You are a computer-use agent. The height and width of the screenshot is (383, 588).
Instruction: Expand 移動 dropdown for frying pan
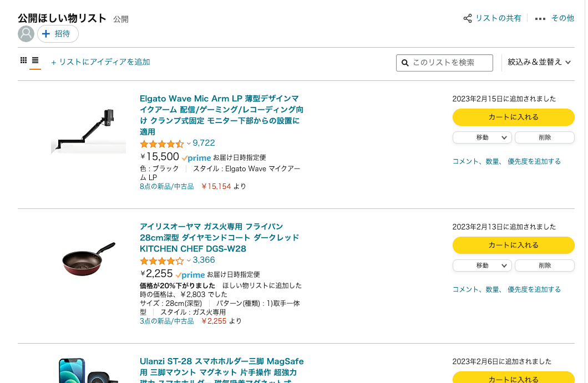pos(482,265)
